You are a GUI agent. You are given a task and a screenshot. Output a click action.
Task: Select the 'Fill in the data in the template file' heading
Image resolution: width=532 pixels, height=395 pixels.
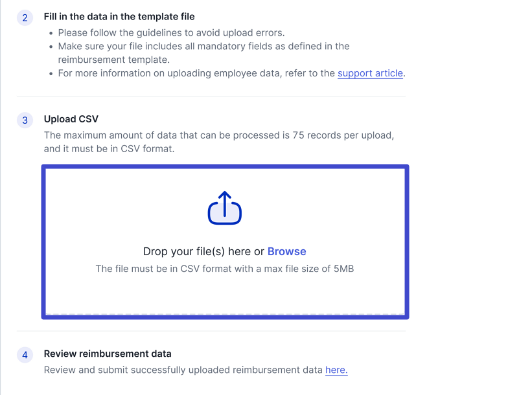(119, 16)
